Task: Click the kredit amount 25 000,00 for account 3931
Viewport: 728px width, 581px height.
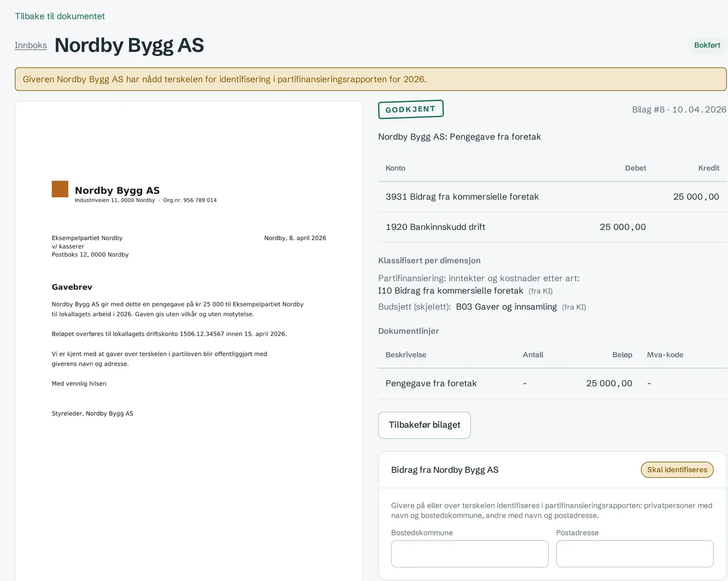Action: [696, 197]
